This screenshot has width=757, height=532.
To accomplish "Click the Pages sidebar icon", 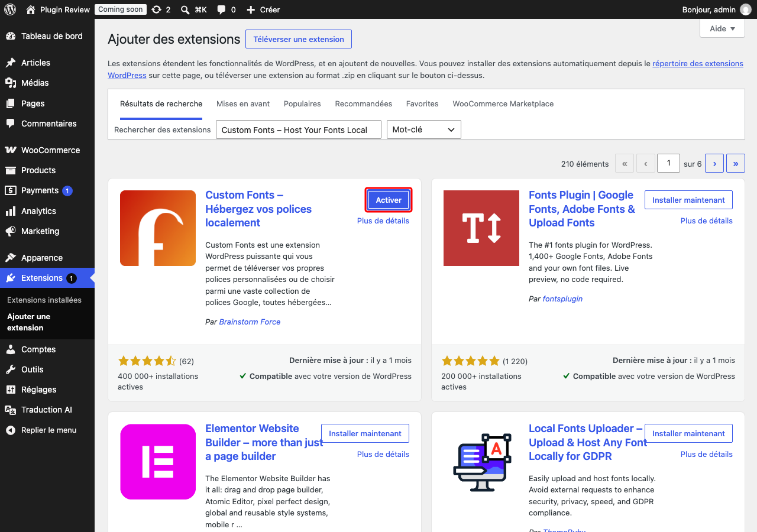I will [x=11, y=103].
